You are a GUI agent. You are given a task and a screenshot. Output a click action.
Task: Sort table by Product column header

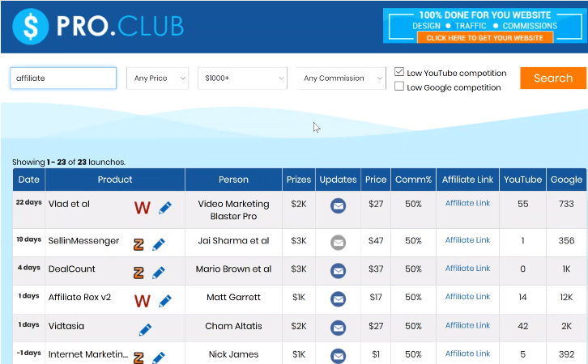point(115,180)
